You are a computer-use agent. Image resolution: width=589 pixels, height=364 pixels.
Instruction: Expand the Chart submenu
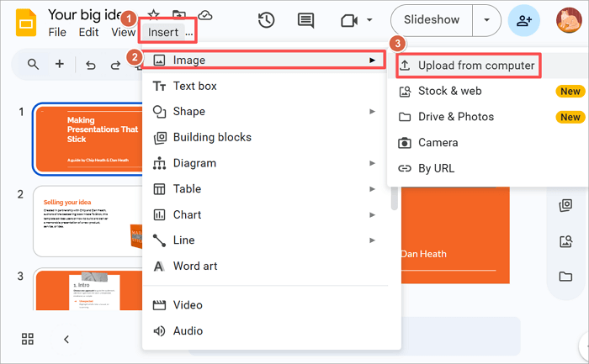click(x=263, y=214)
